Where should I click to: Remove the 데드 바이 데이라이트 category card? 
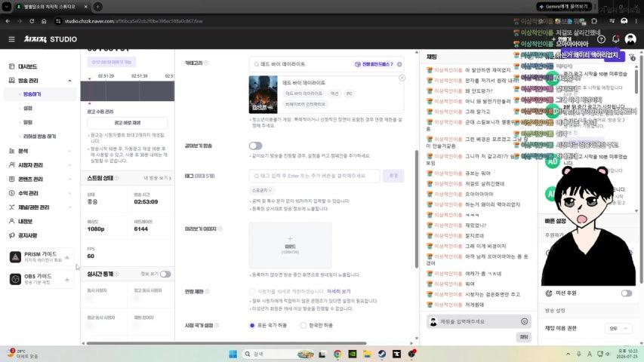click(402, 78)
